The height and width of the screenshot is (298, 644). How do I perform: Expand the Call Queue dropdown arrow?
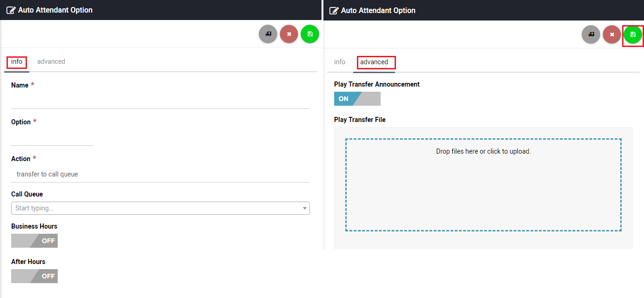[304, 209]
